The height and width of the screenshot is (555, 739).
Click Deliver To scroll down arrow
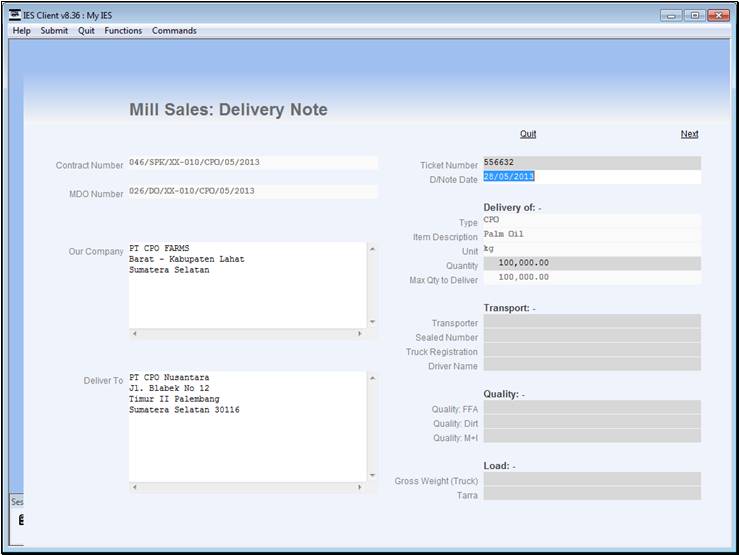tap(372, 475)
